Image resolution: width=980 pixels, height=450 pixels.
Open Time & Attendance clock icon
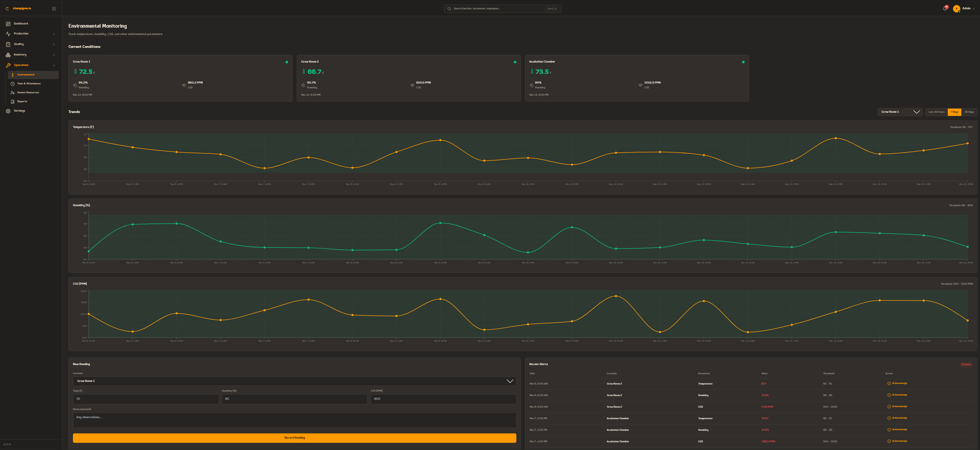[13, 84]
